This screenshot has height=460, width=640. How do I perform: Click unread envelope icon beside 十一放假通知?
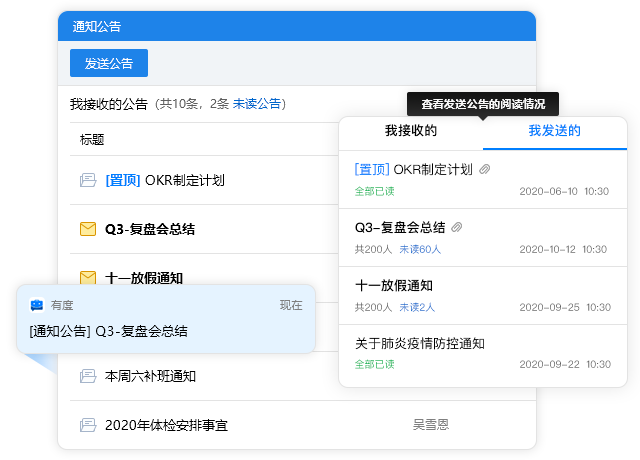point(87,277)
